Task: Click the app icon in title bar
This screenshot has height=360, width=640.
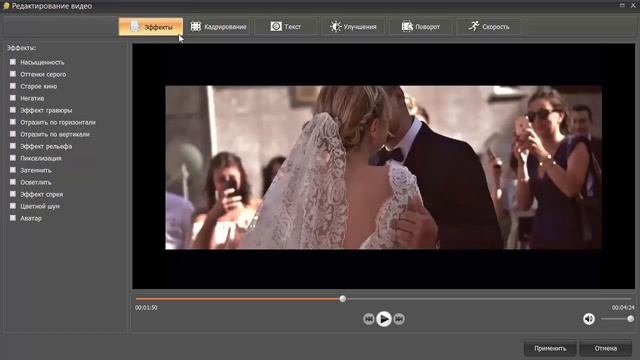Action: pyautogui.click(x=6, y=6)
